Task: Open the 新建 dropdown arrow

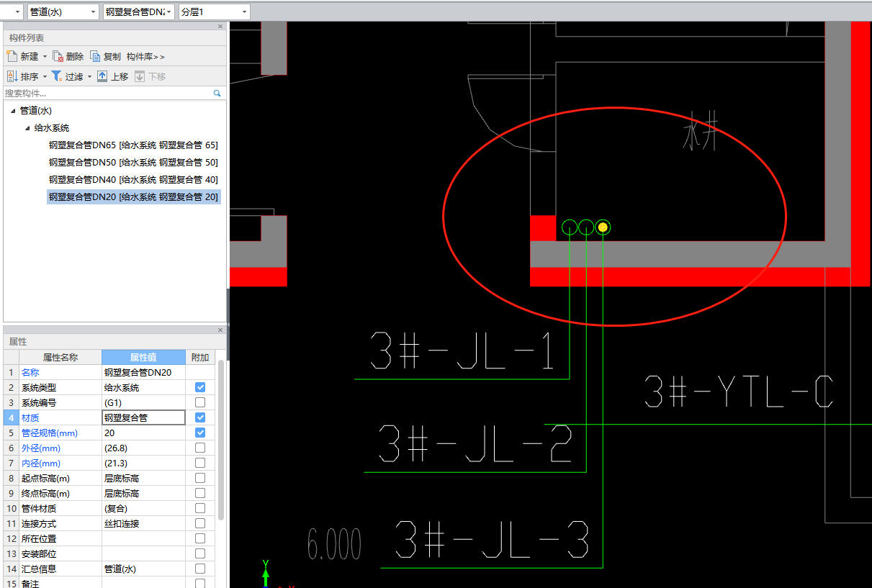Action: [x=45, y=57]
